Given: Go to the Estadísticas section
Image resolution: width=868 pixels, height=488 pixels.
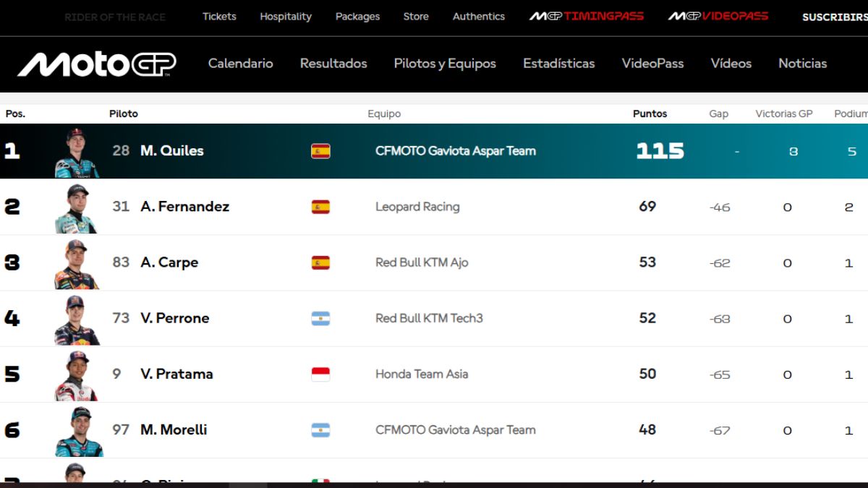Looking at the screenshot, I should coord(559,64).
